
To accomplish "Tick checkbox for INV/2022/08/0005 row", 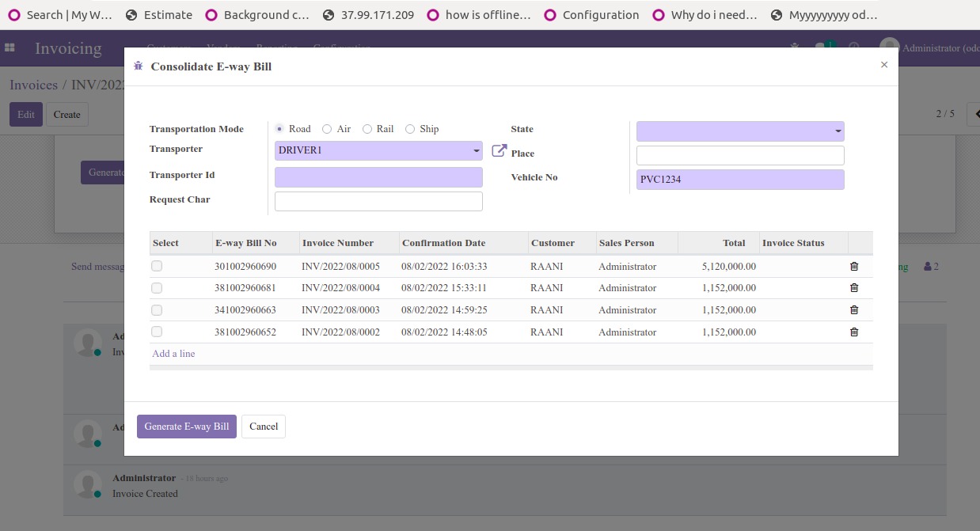I will (157, 266).
